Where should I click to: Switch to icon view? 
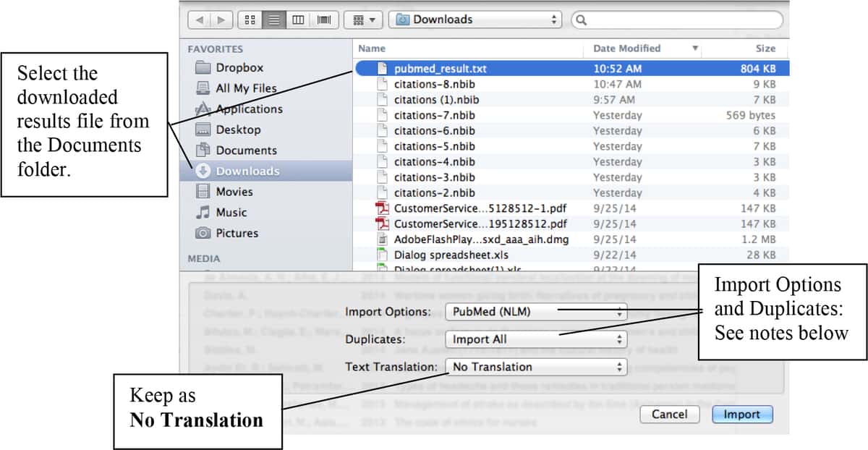tap(249, 20)
